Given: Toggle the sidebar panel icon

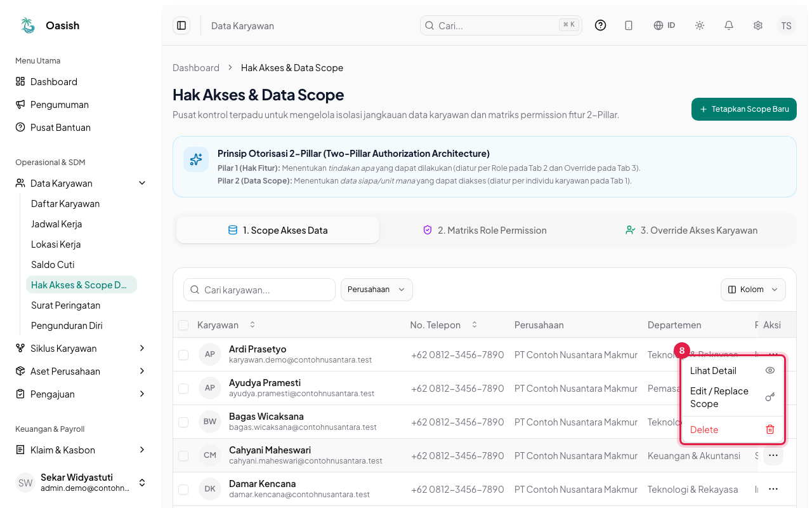Looking at the screenshot, I should pos(181,25).
